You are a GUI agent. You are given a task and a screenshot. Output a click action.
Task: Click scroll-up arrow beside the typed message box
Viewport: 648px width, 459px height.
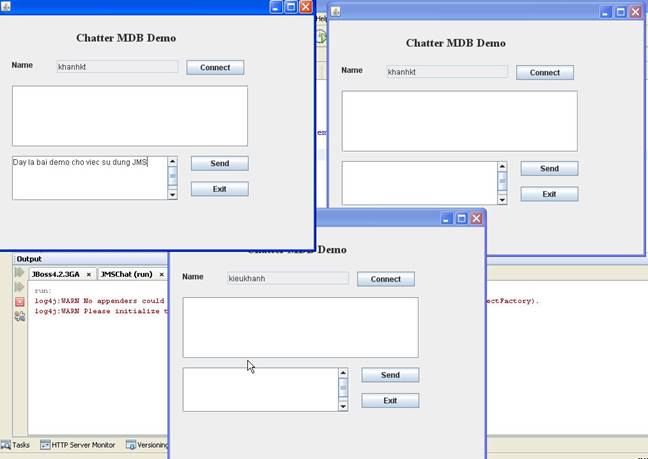tap(172, 161)
